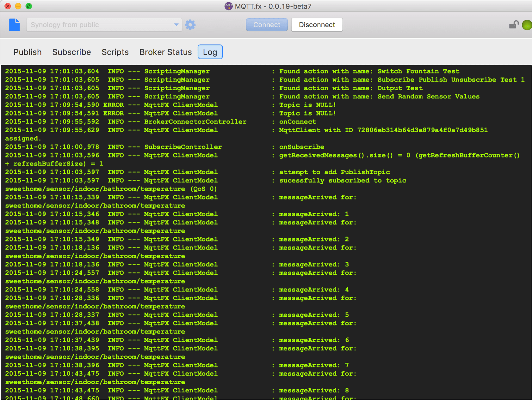Maximize the window with the green button

29,6
